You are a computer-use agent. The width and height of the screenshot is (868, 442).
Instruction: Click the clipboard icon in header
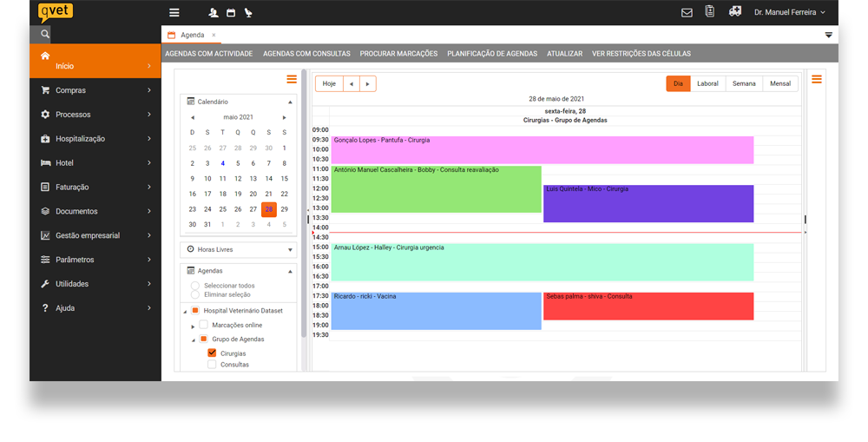pos(710,12)
